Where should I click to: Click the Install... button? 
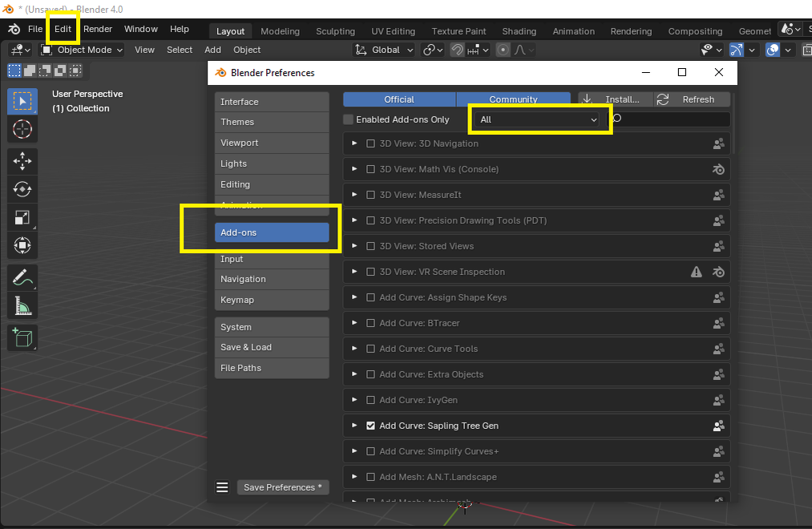(x=616, y=99)
